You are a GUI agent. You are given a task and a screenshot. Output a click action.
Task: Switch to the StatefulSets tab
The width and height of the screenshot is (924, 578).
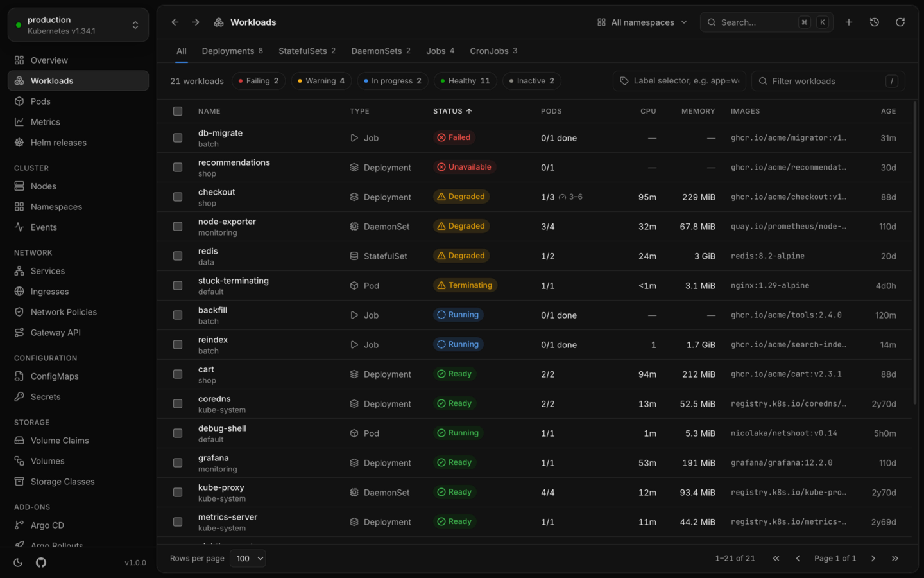[x=307, y=51]
